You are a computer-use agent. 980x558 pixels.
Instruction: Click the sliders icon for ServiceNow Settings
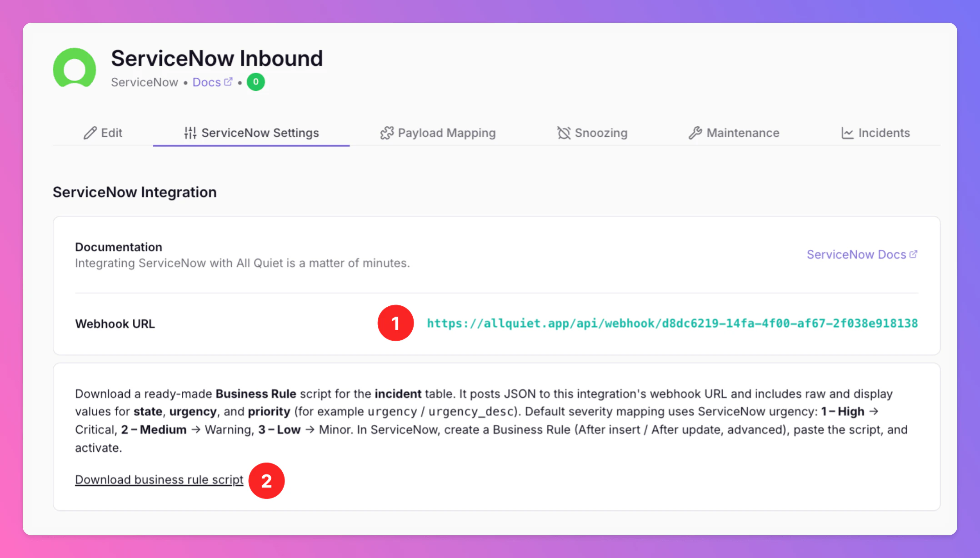point(190,133)
